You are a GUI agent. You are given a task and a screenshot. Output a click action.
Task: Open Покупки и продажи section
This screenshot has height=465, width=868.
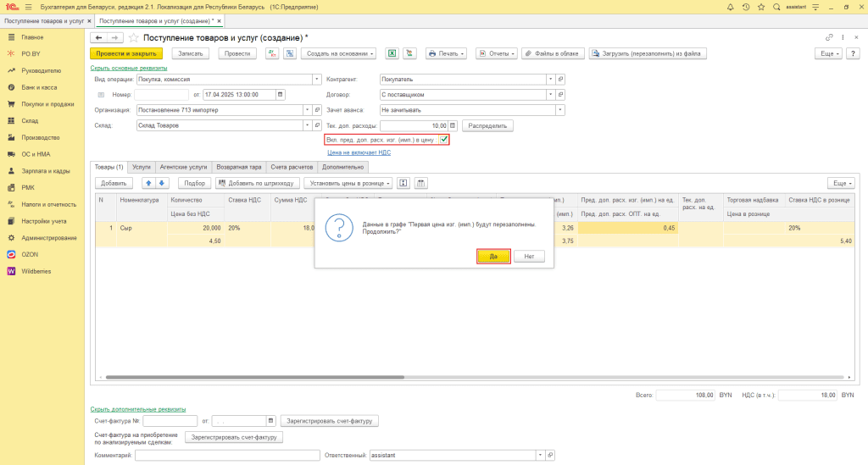click(x=47, y=104)
